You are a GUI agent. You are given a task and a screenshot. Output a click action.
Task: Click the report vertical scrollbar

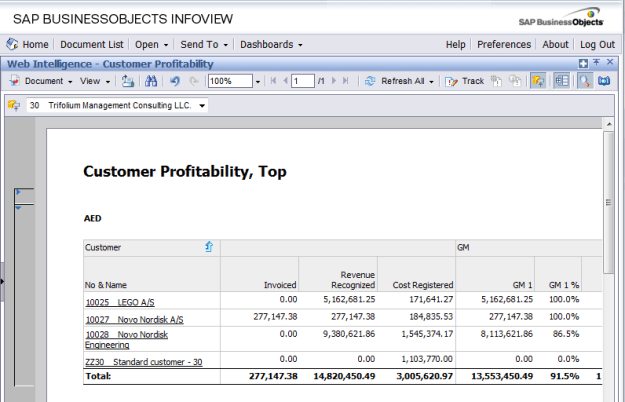[609, 200]
